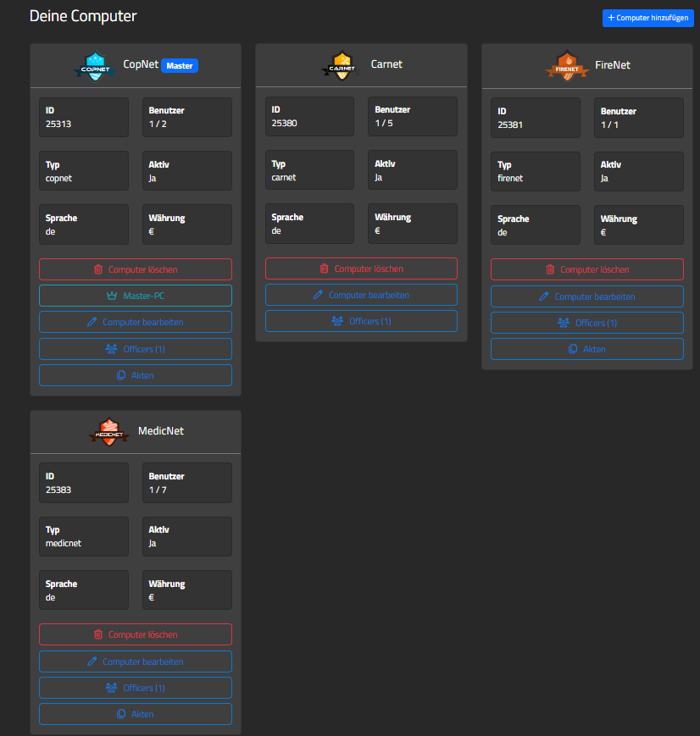Click the files icon on CopNet Akten

point(121,375)
